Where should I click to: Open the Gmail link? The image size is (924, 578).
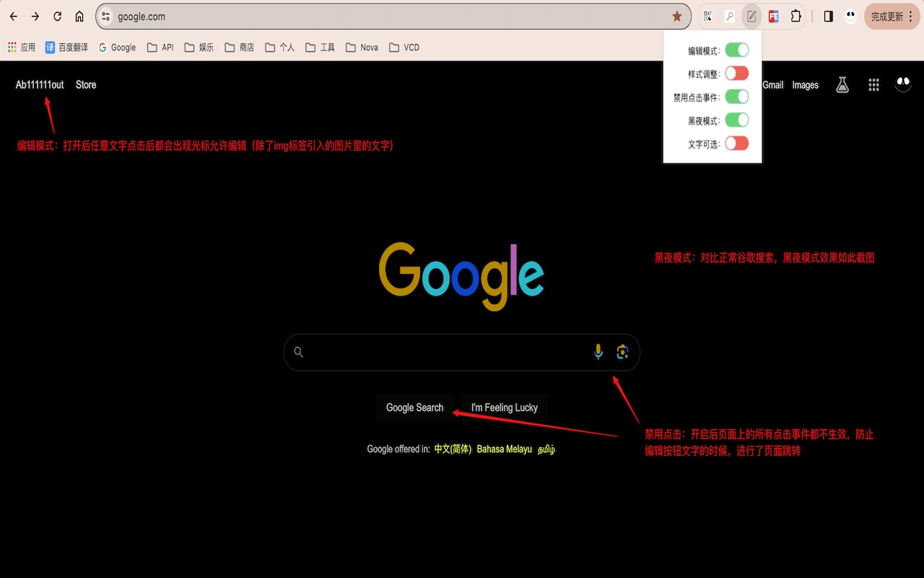[773, 85]
